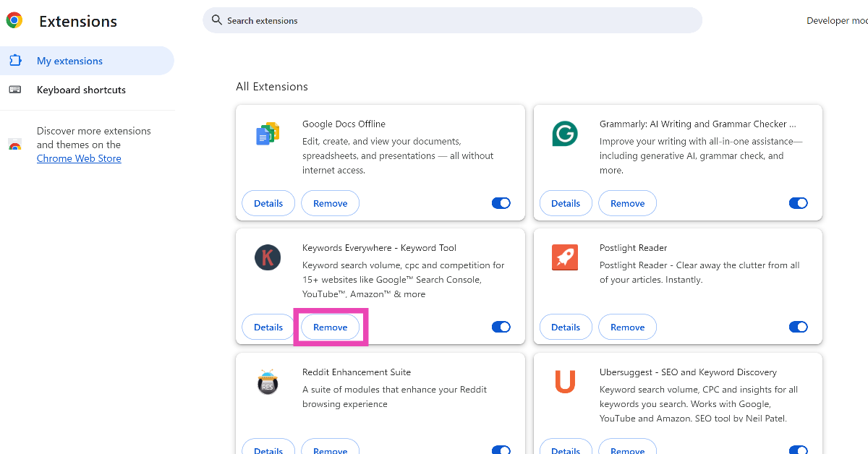This screenshot has width=868, height=454.
Task: Click the Grammarly extension icon
Action: [x=565, y=134]
